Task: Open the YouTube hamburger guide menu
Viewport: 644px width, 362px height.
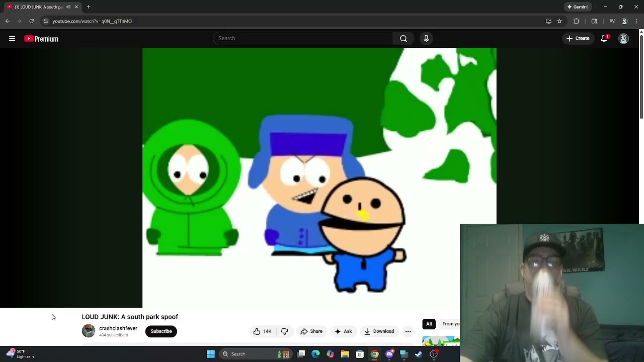Action: (12, 39)
